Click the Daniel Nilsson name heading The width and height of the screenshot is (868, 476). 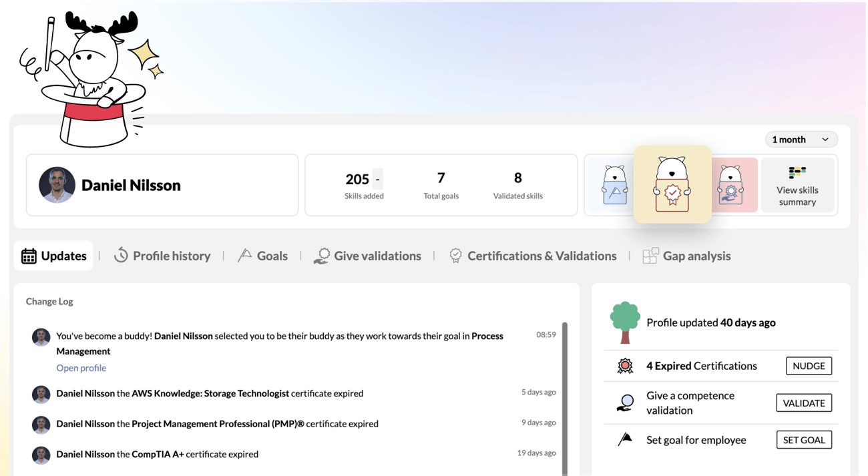[131, 185]
